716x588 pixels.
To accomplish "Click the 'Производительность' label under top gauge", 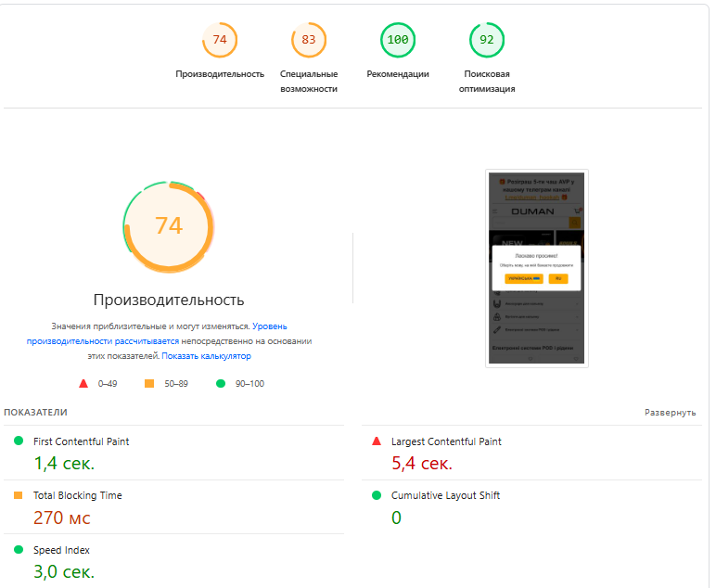I will [x=220, y=74].
